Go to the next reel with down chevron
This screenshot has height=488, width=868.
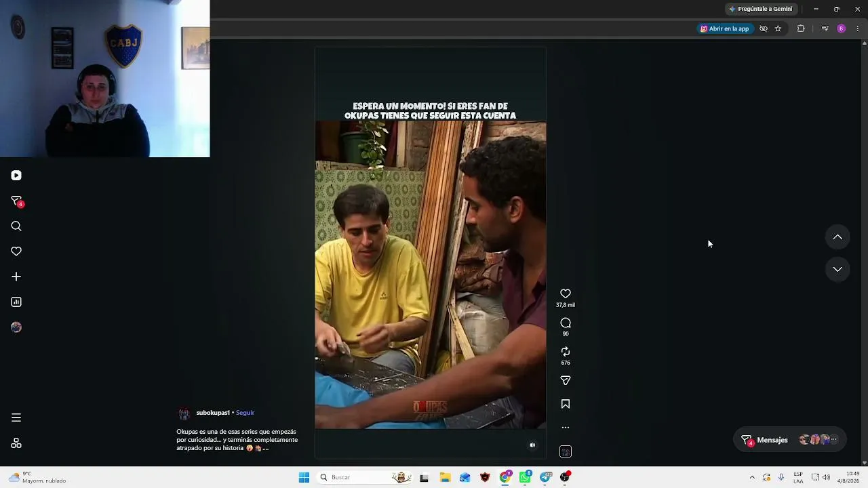(x=837, y=269)
